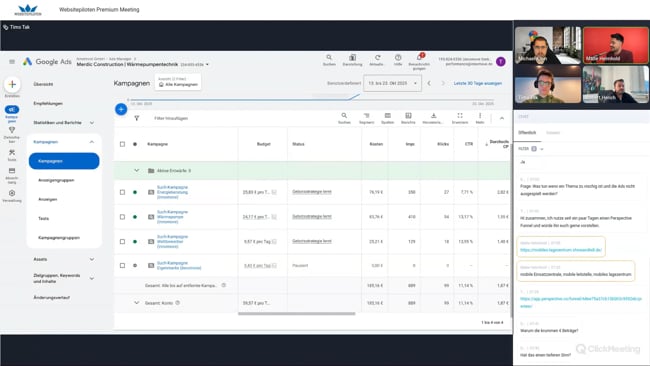Open Änderungsverlauf in the sidebar
This screenshot has height=366, width=650.
(52, 298)
